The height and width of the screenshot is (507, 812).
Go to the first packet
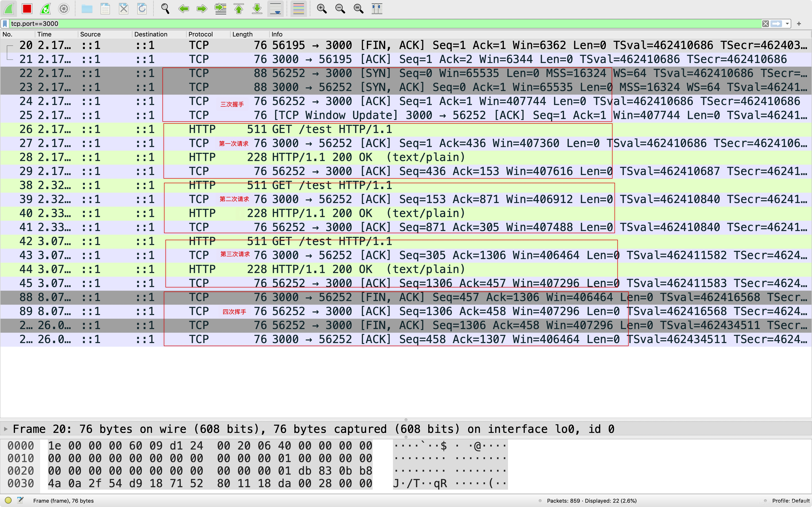coord(239,9)
